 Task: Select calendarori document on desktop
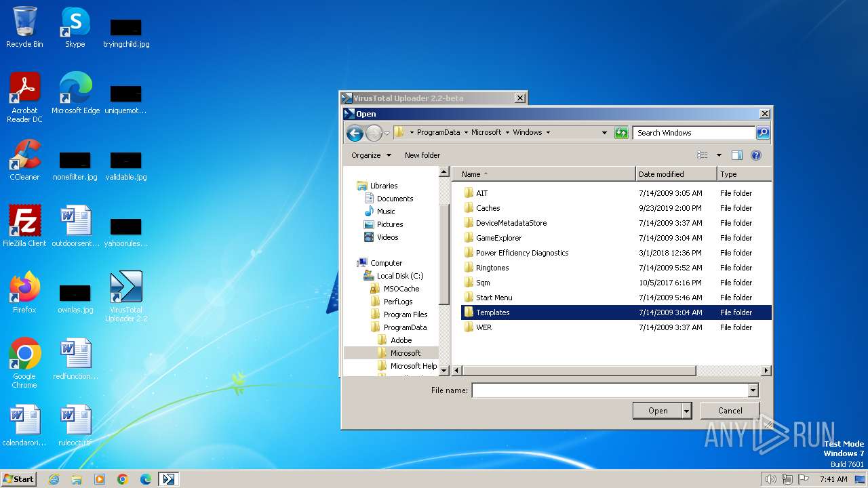pyautogui.click(x=24, y=426)
